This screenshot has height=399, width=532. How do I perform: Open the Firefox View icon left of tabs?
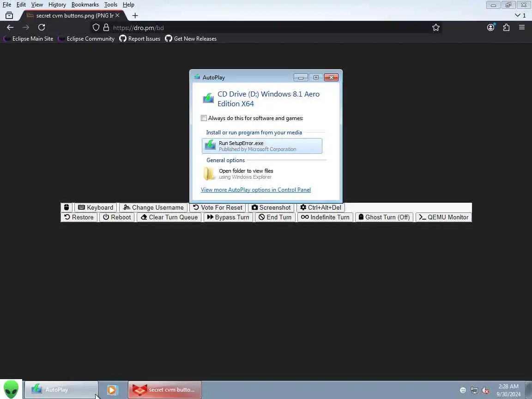coord(9,16)
